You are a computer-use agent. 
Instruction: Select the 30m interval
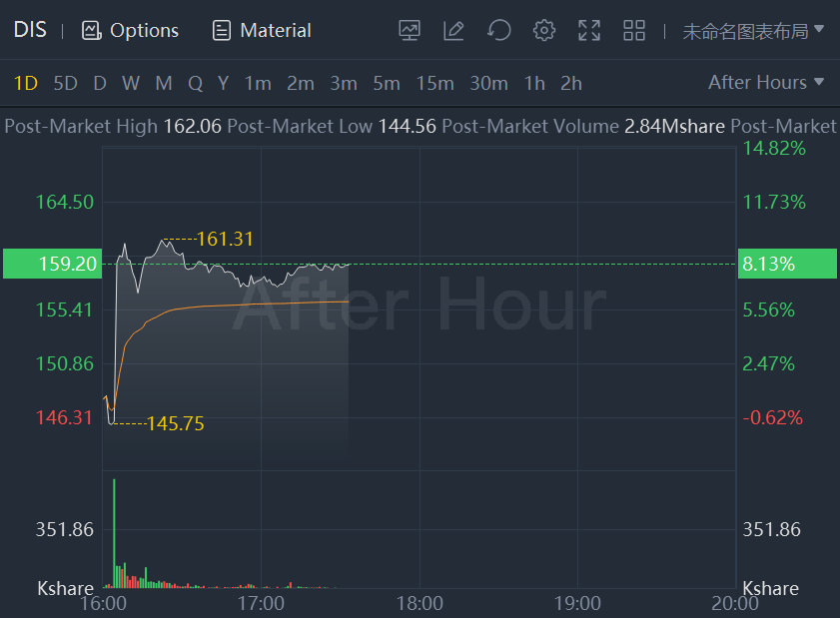pyautogui.click(x=488, y=84)
